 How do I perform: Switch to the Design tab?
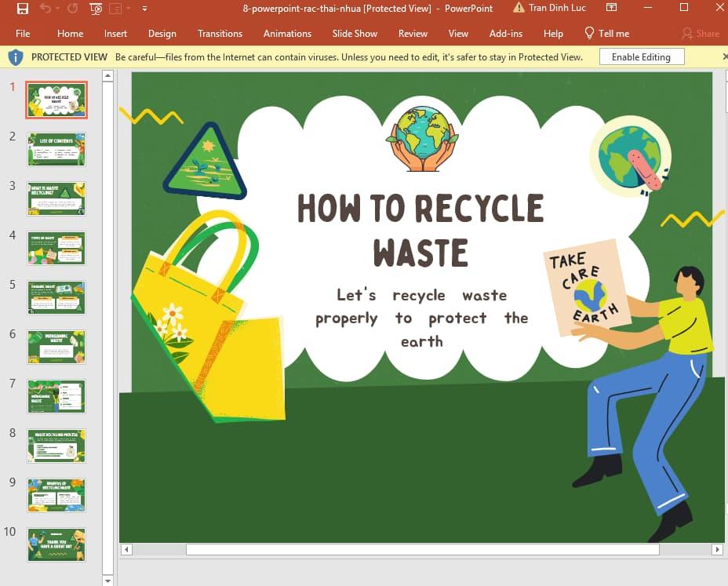(162, 33)
